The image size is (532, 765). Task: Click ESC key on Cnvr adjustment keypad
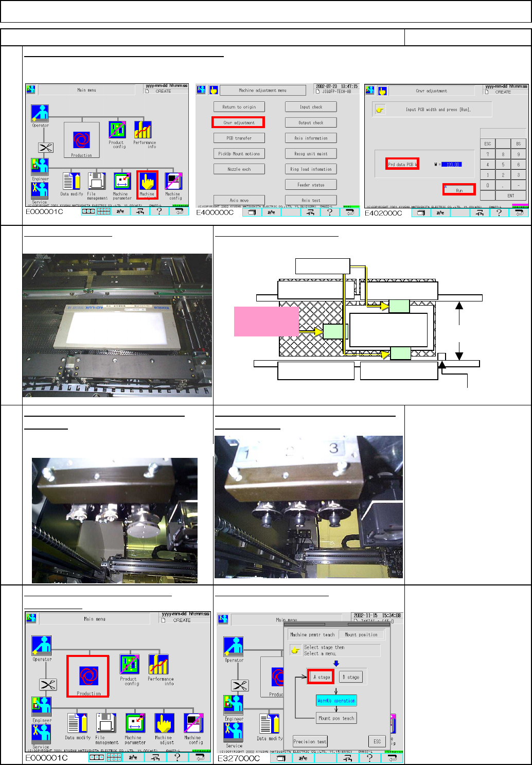(x=488, y=144)
